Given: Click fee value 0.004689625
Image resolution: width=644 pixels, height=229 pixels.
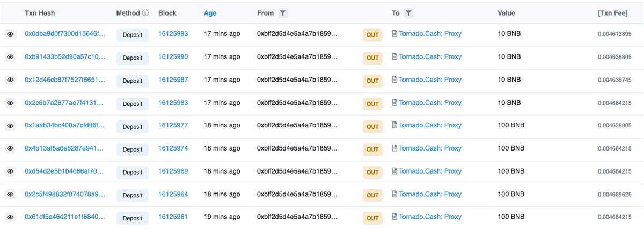Looking at the screenshot, I should (614, 195).
